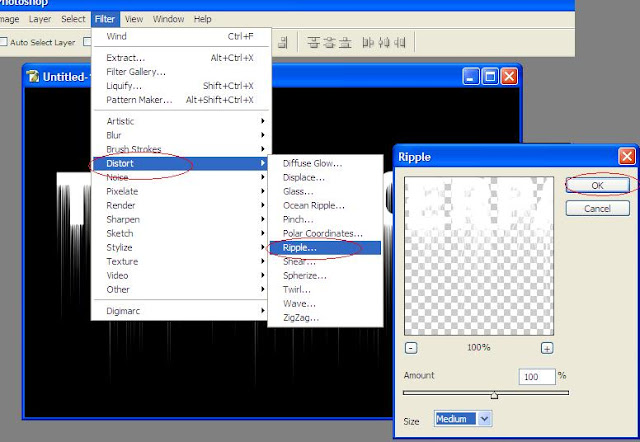
Task: Expand the Texture filter submenu
Action: point(180,261)
